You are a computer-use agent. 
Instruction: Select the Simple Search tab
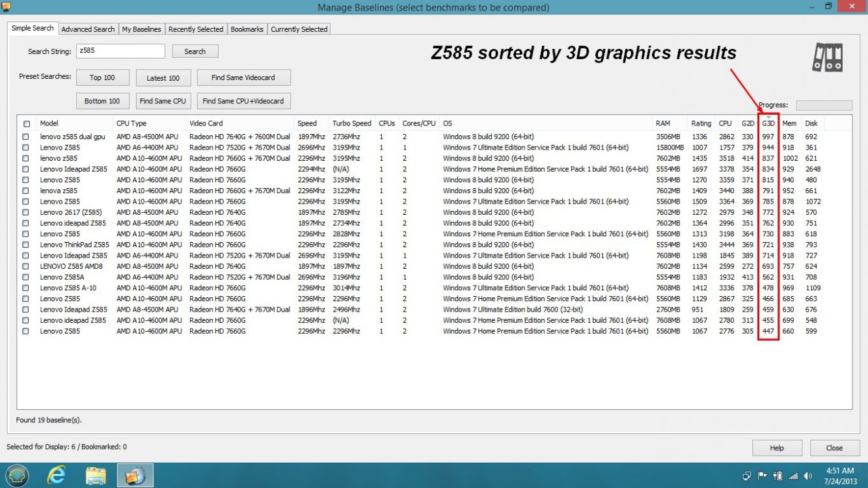click(33, 29)
